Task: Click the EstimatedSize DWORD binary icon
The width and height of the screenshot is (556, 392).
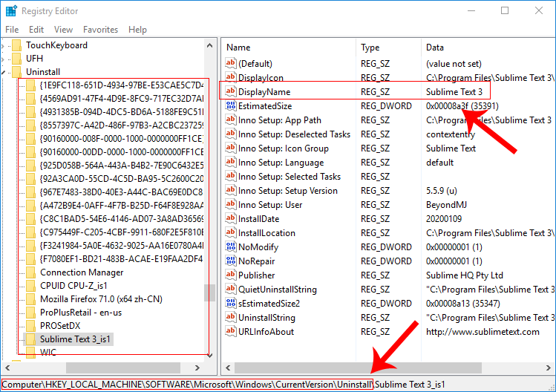Action: [x=230, y=105]
